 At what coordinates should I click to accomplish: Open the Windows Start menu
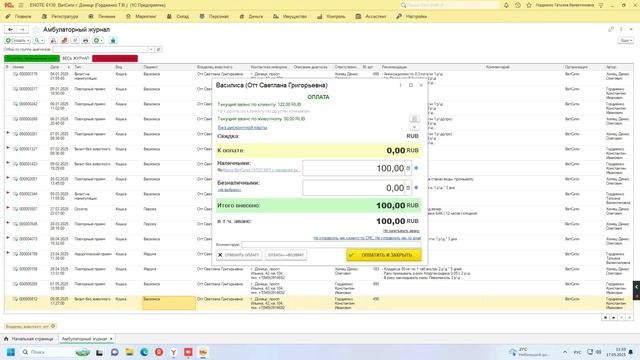click(11, 352)
